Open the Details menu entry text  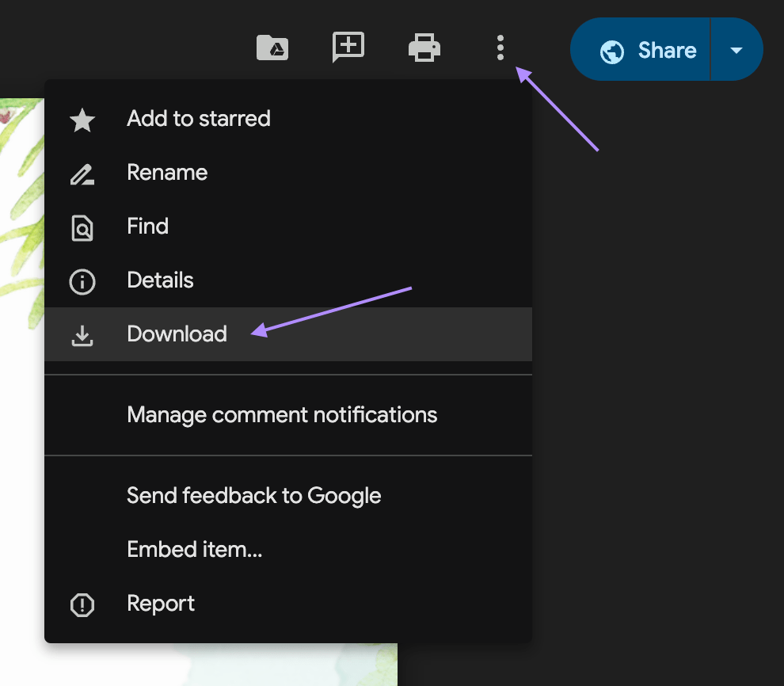(160, 280)
